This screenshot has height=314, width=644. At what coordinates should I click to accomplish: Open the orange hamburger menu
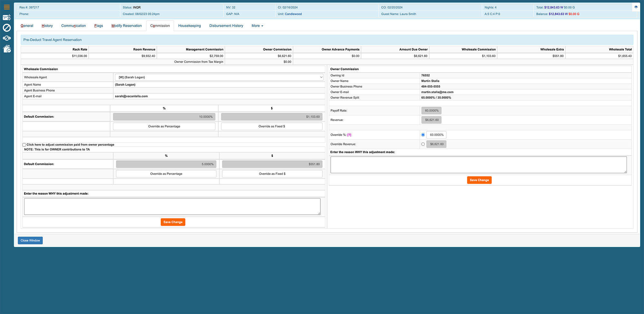tap(7, 7)
